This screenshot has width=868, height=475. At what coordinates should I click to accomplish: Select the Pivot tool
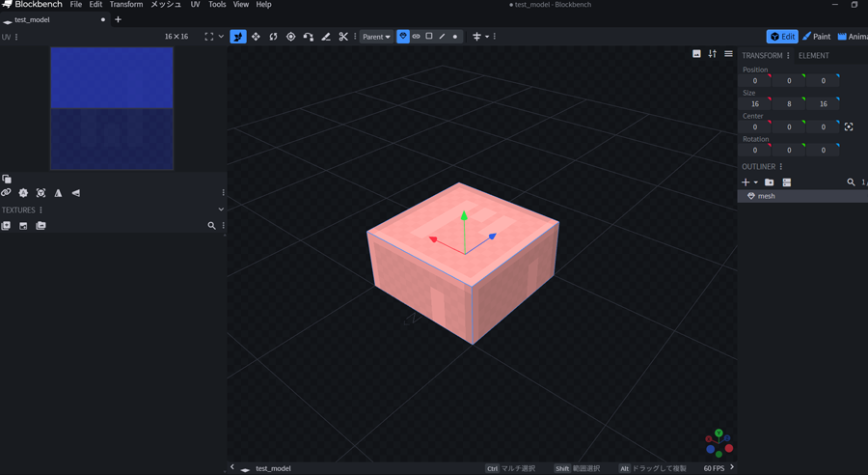(x=290, y=37)
